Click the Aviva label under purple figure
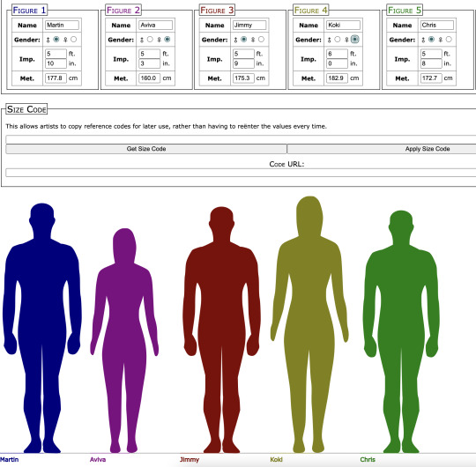 pos(98,459)
